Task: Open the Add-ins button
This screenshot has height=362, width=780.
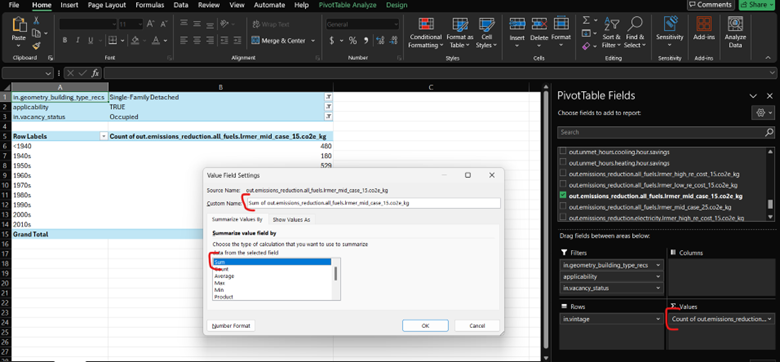Action: tap(704, 30)
